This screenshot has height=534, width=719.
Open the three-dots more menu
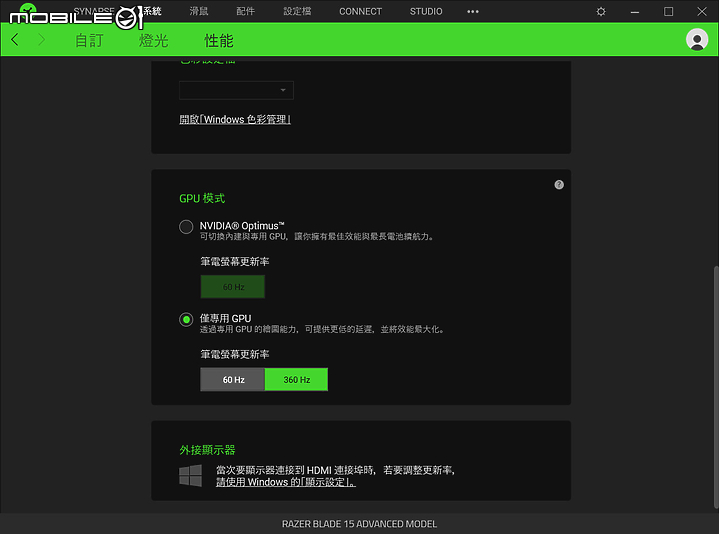pyautogui.click(x=473, y=11)
